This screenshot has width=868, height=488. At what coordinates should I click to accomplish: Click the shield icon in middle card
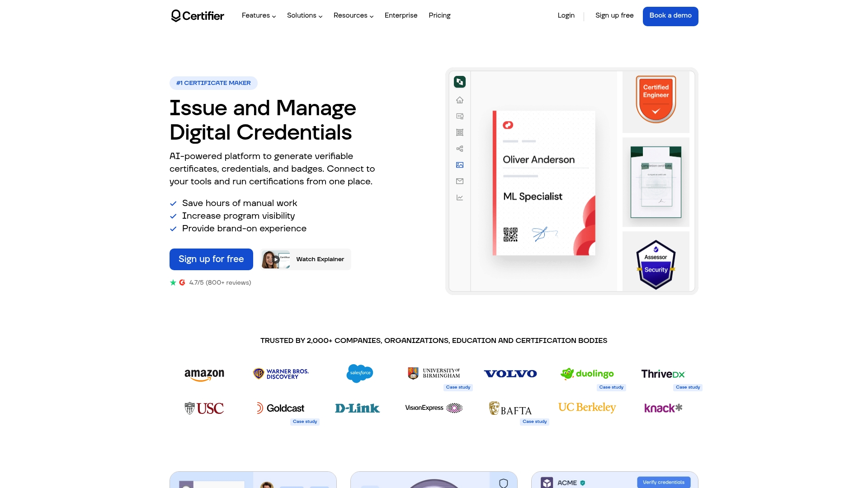pyautogui.click(x=504, y=483)
